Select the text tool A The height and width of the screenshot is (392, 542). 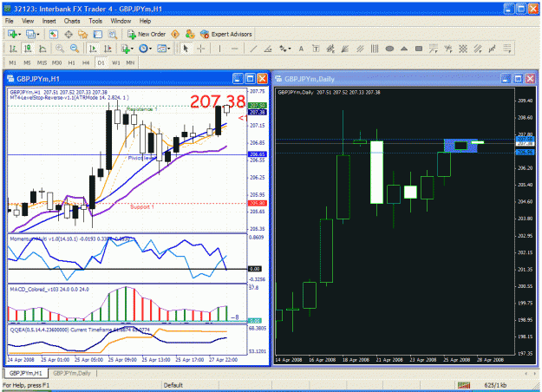[301, 49]
